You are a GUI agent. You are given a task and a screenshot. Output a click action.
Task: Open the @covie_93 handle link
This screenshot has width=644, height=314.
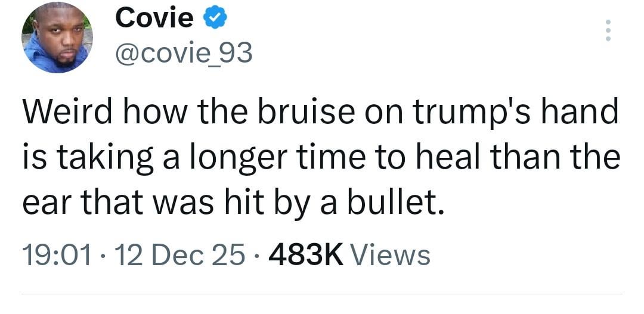pos(183,54)
